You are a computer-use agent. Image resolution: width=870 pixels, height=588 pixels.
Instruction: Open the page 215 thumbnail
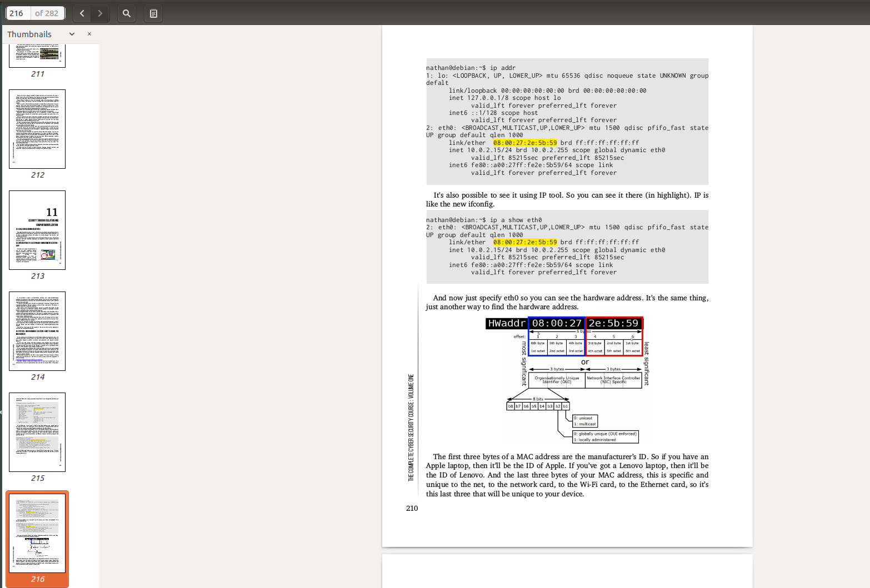click(x=37, y=432)
